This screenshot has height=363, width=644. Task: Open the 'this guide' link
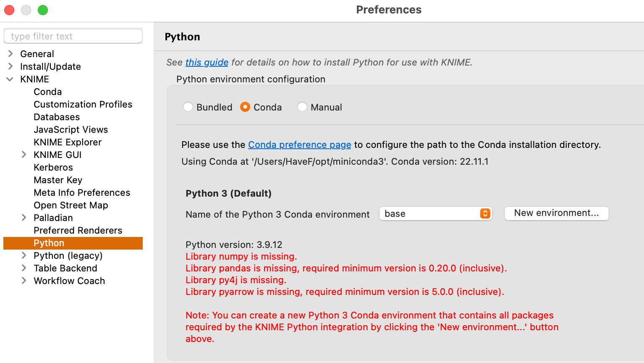point(207,62)
